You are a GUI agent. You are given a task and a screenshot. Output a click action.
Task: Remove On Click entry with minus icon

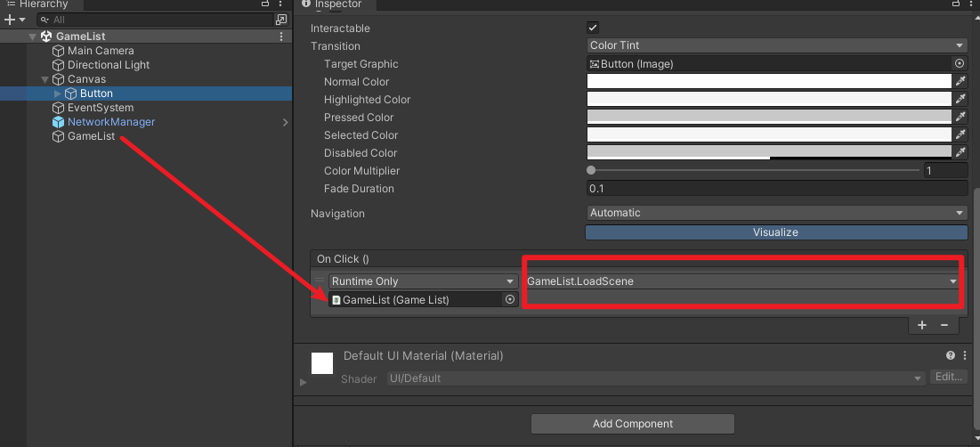944,325
